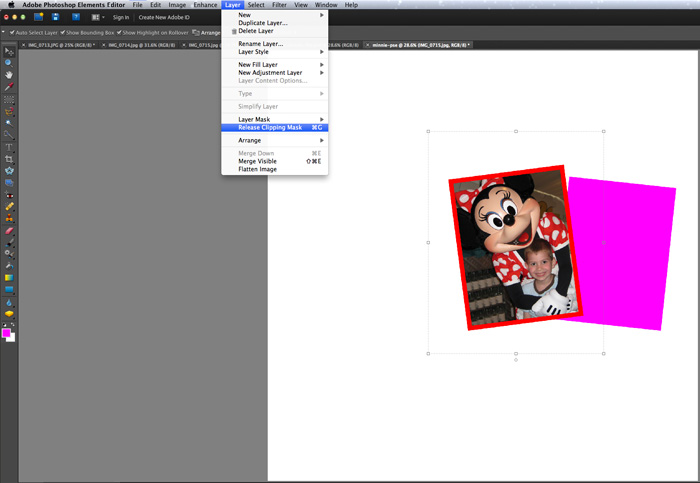700x483 pixels.
Task: Select the Move tool
Action: coord(9,51)
